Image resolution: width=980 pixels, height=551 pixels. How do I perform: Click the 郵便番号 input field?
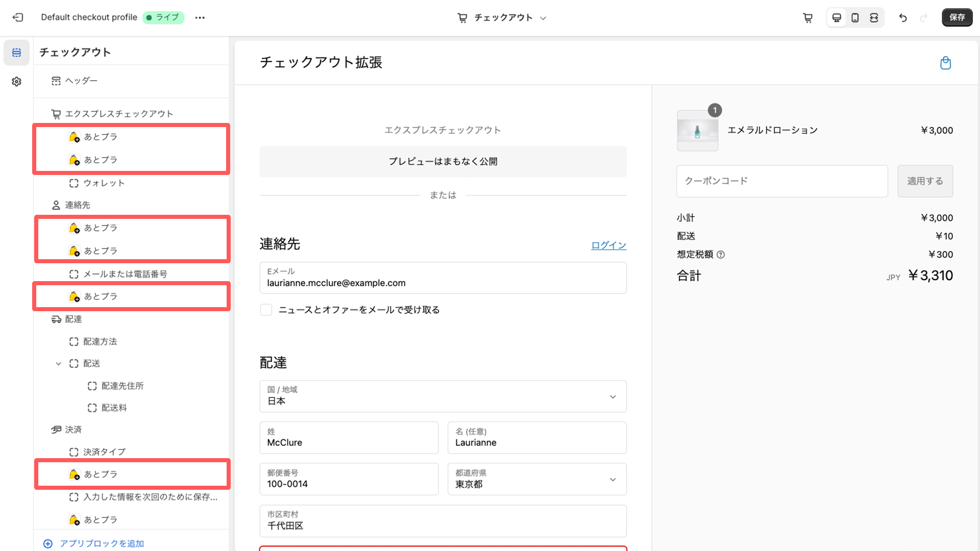click(349, 479)
